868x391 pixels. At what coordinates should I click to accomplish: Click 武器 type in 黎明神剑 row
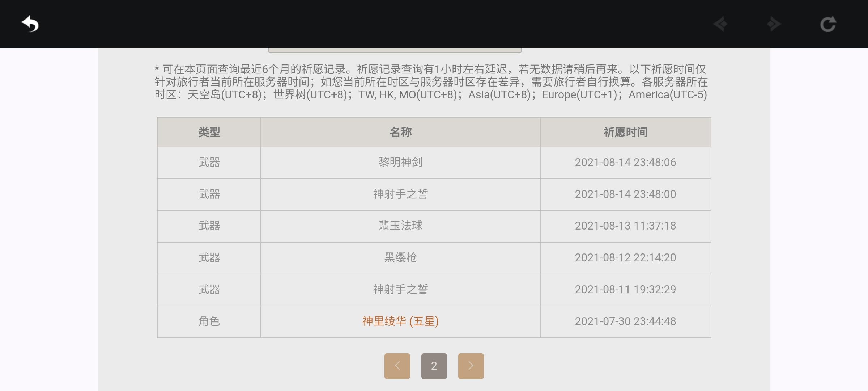209,162
